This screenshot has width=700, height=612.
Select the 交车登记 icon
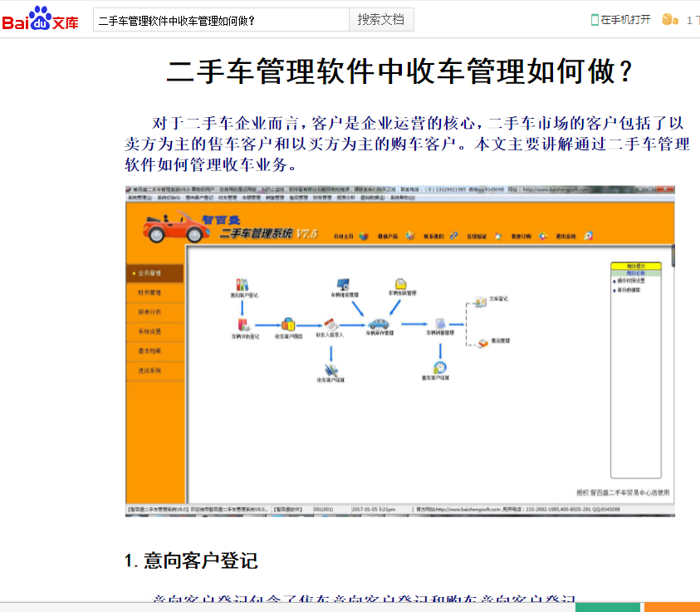481,301
